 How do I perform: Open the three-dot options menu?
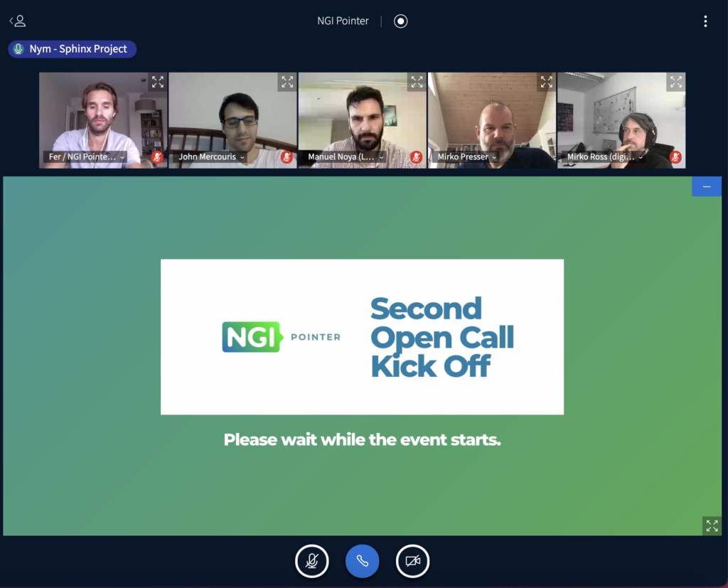click(705, 21)
